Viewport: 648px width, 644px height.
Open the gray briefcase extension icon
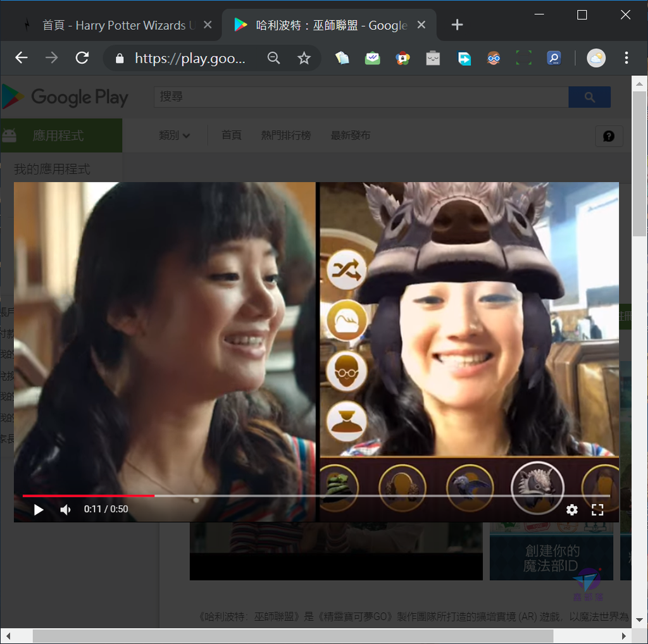[433, 58]
